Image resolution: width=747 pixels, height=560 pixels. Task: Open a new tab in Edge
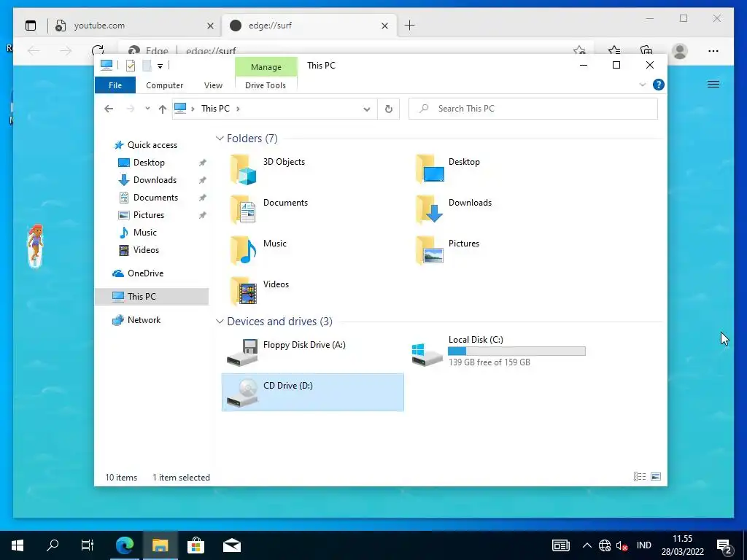pyautogui.click(x=410, y=26)
